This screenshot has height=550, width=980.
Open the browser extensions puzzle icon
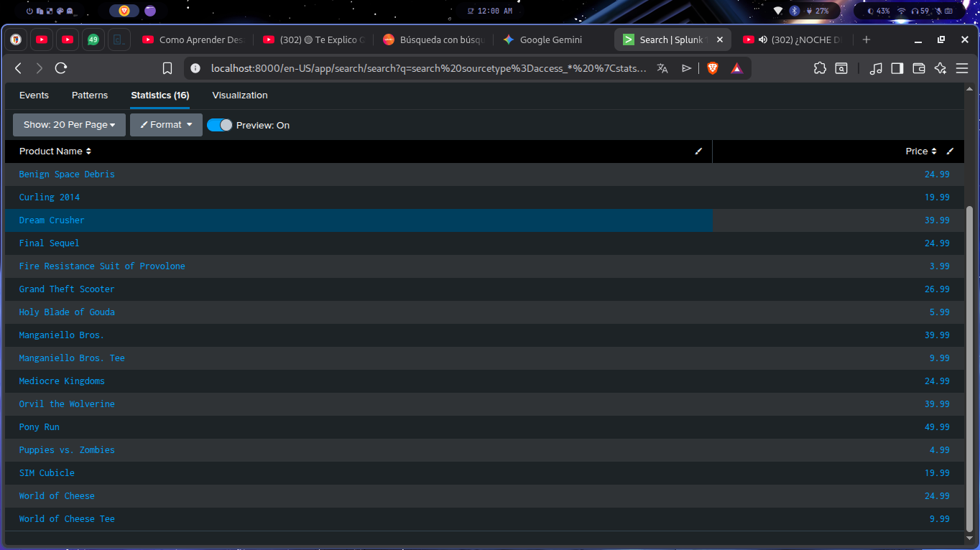coord(820,68)
